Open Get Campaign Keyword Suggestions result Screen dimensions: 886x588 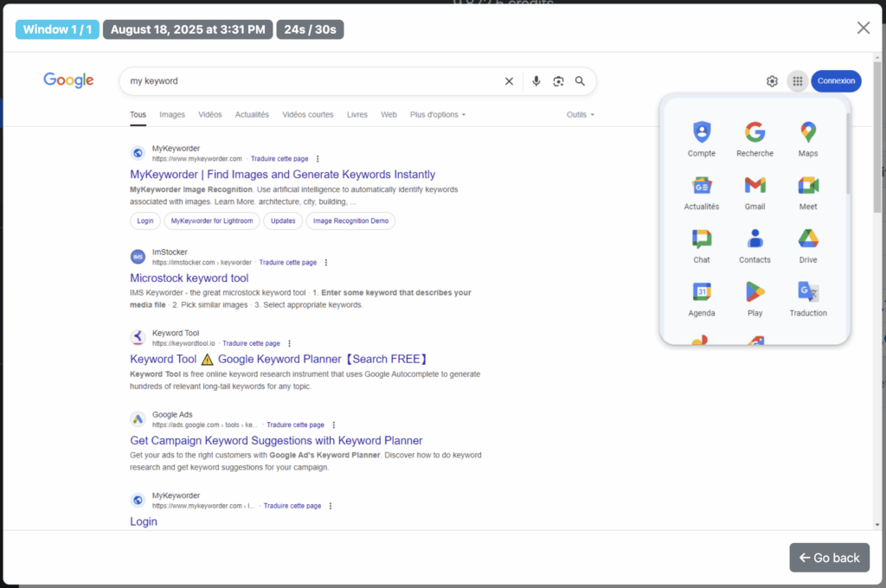276,440
